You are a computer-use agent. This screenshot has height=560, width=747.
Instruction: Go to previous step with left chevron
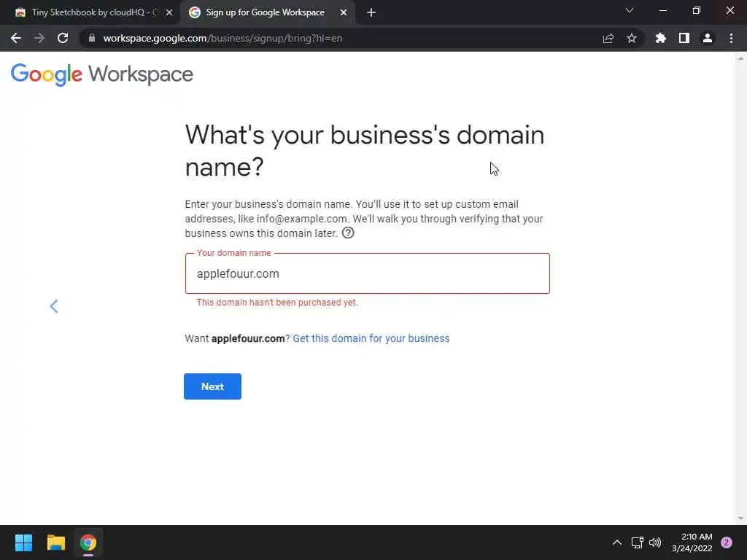point(54,306)
